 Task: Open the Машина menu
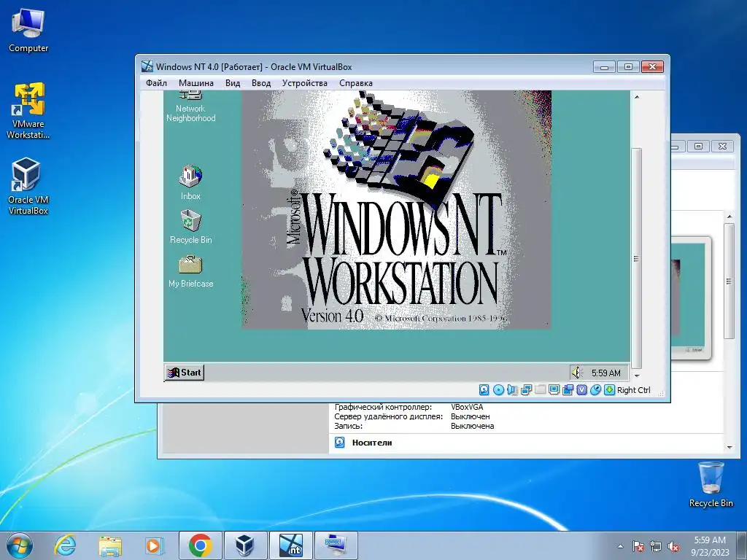click(196, 83)
